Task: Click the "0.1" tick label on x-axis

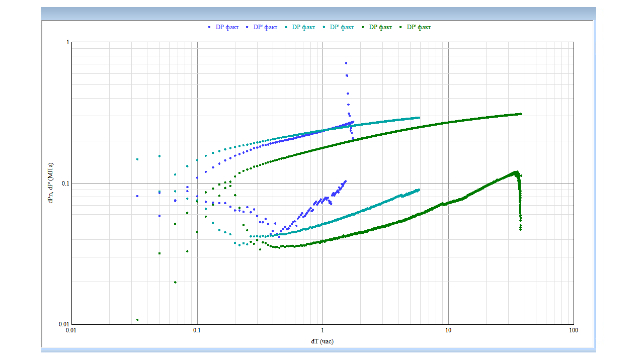Action: 197,330
